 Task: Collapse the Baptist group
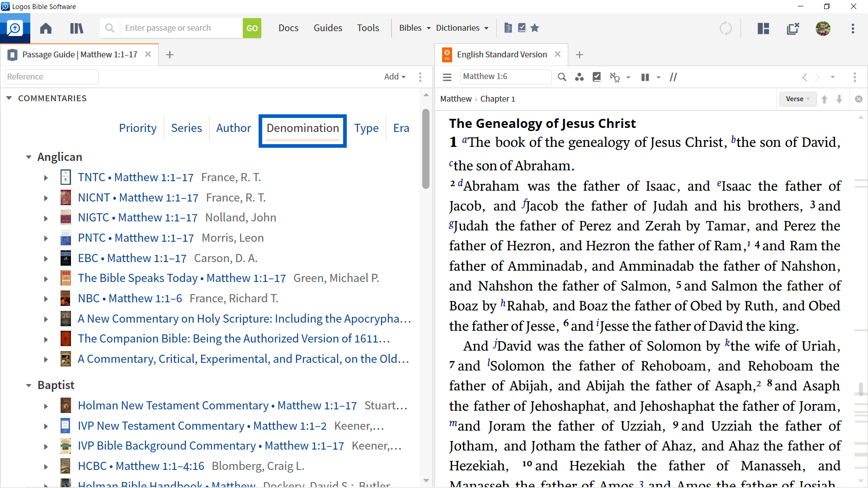[28, 385]
